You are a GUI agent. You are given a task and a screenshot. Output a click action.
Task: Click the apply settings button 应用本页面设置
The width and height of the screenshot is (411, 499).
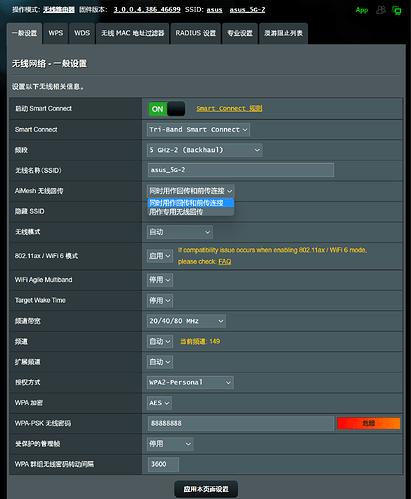click(206, 489)
